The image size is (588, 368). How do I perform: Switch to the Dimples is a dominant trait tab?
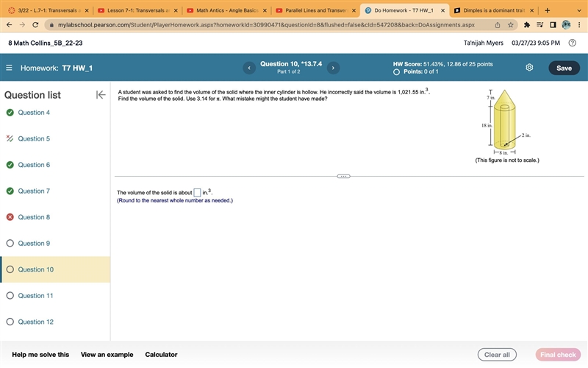493,10
